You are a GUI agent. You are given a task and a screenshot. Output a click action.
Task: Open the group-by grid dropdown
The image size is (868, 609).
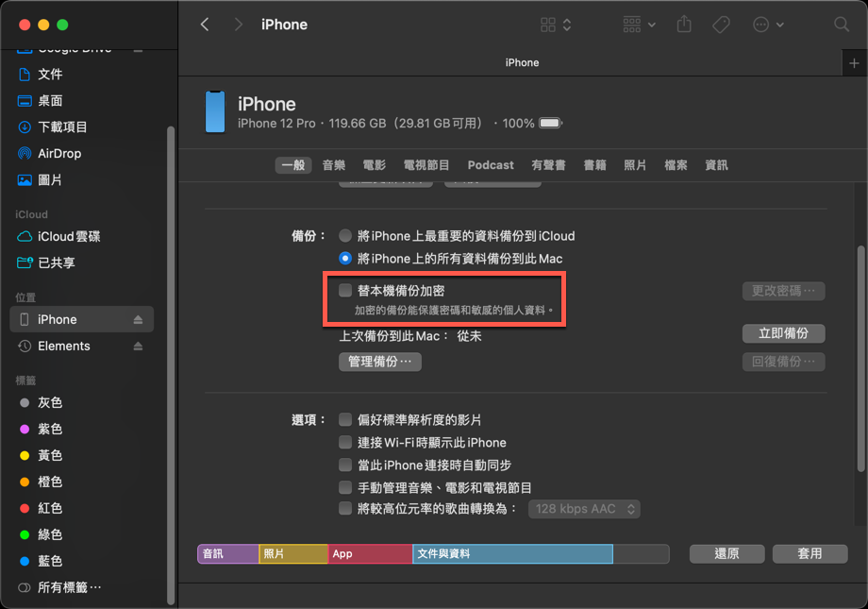click(640, 25)
